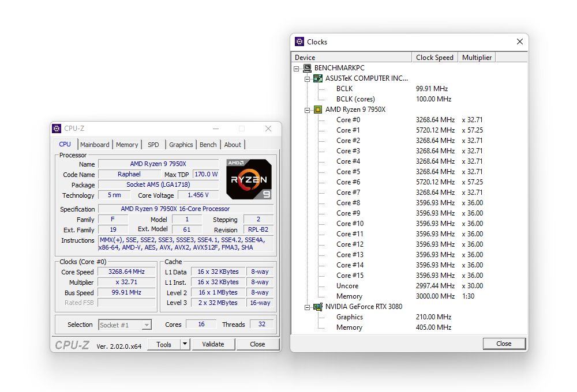Collapse the BENCHMARKPC tree node
This screenshot has height=392, width=577.
(297, 69)
